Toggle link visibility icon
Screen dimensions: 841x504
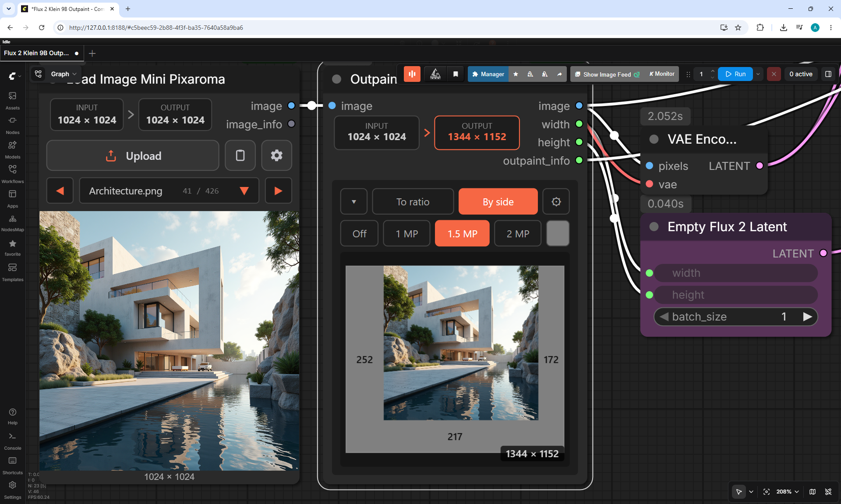(828, 492)
